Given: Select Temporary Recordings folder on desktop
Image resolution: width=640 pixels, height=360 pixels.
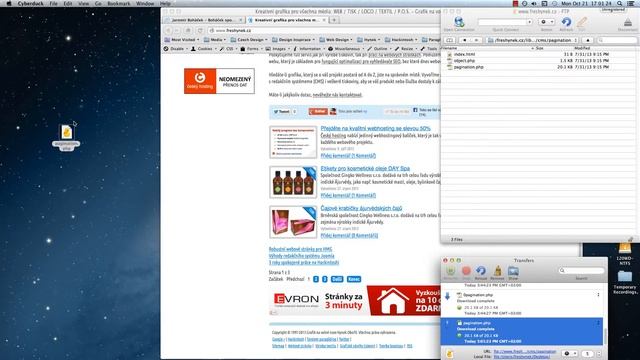Looking at the screenshot, I should click(x=624, y=276).
